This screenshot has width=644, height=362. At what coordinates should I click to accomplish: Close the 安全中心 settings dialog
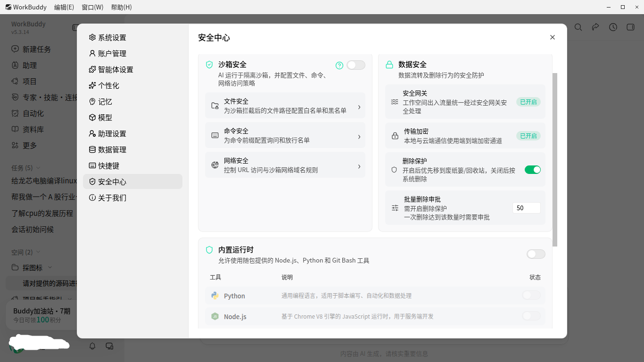click(553, 37)
